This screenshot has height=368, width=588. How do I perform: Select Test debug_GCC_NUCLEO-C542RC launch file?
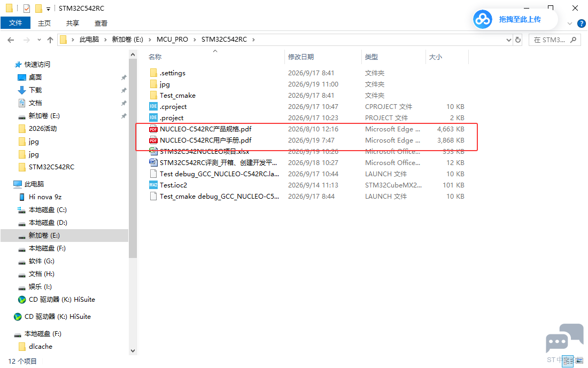[214, 174]
